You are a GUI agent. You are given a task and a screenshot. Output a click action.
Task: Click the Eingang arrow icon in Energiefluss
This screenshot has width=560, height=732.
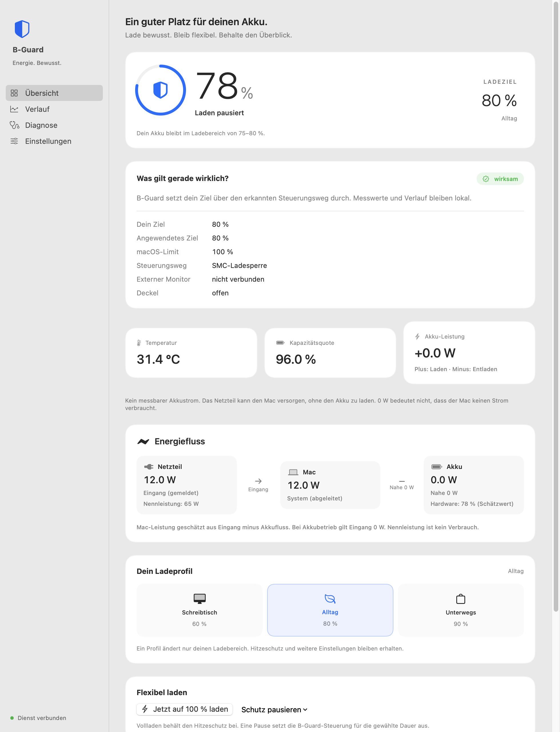[x=258, y=481]
